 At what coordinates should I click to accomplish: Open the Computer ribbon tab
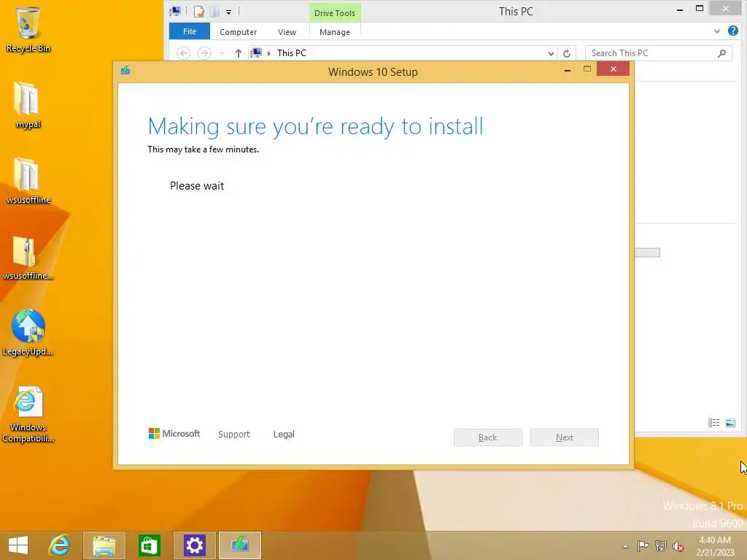coord(239,32)
